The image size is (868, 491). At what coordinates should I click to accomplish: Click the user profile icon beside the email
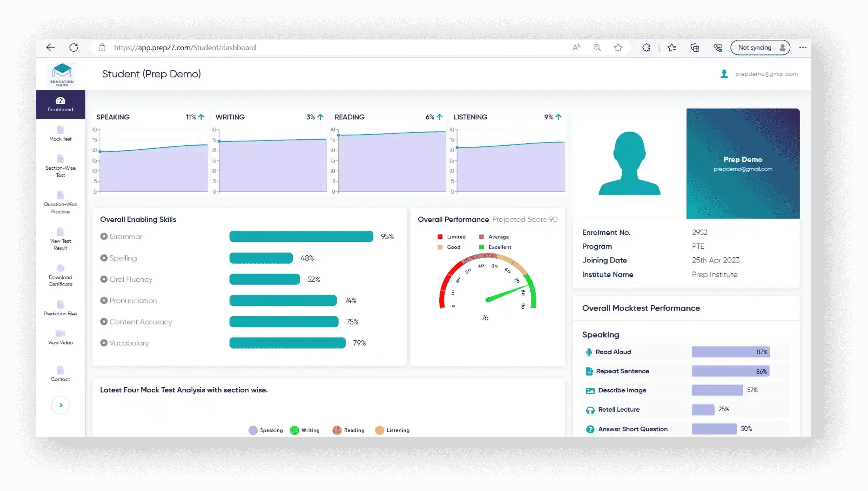(724, 74)
